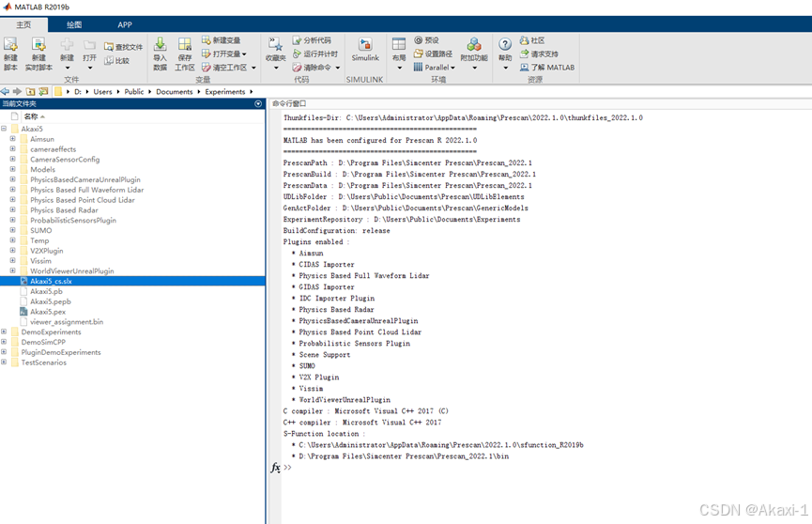Switch to the Plots (绘图) tab
The image size is (812, 524).
click(x=74, y=24)
